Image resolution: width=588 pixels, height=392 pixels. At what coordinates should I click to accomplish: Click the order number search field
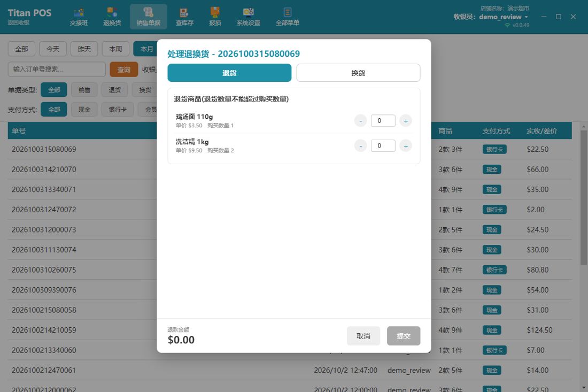pyautogui.click(x=57, y=70)
